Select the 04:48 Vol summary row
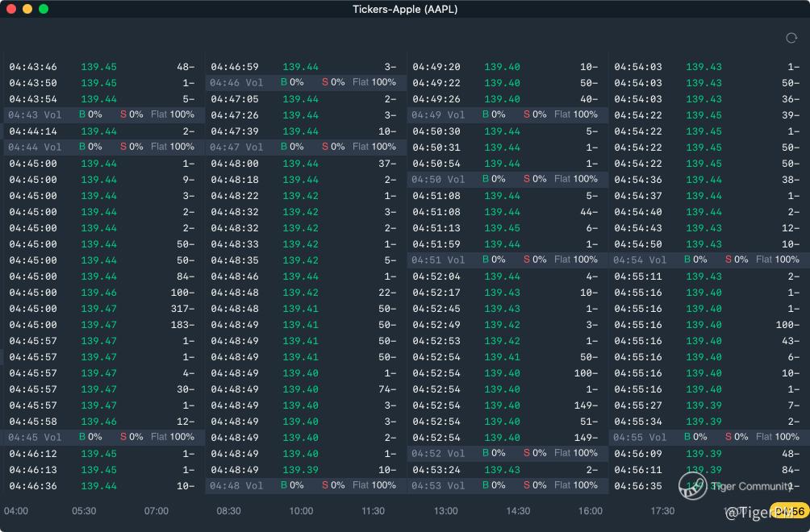The width and height of the screenshot is (810, 532). point(306,485)
